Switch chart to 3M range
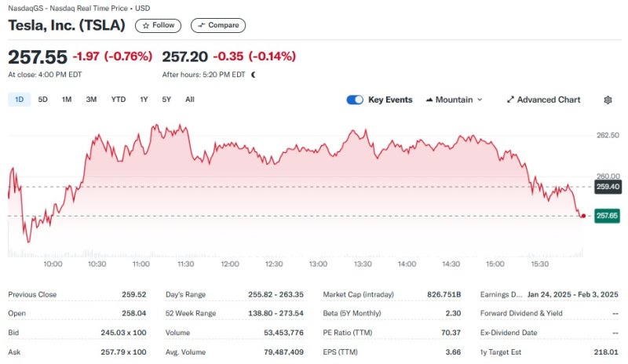Viewport: 628px width, 364px height. click(x=91, y=100)
